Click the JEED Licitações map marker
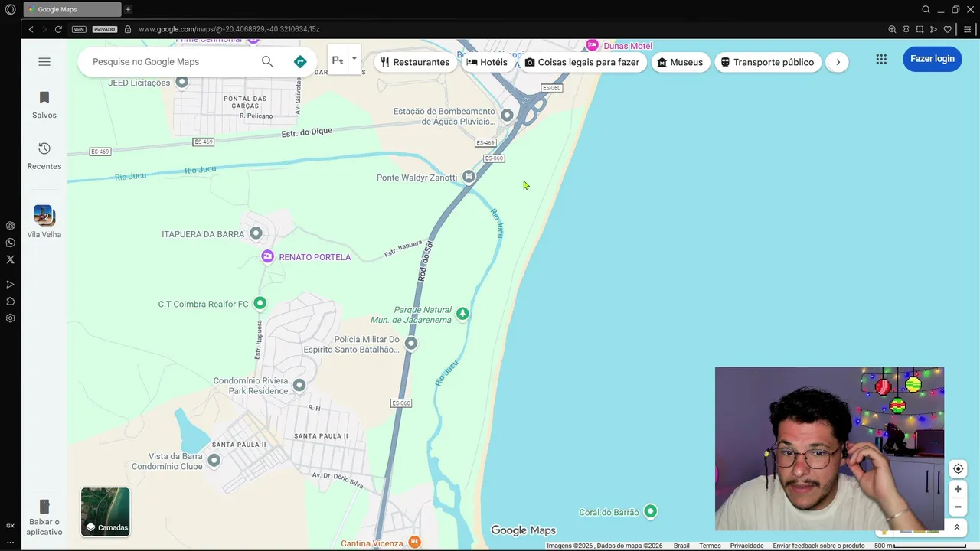 pos(182,82)
